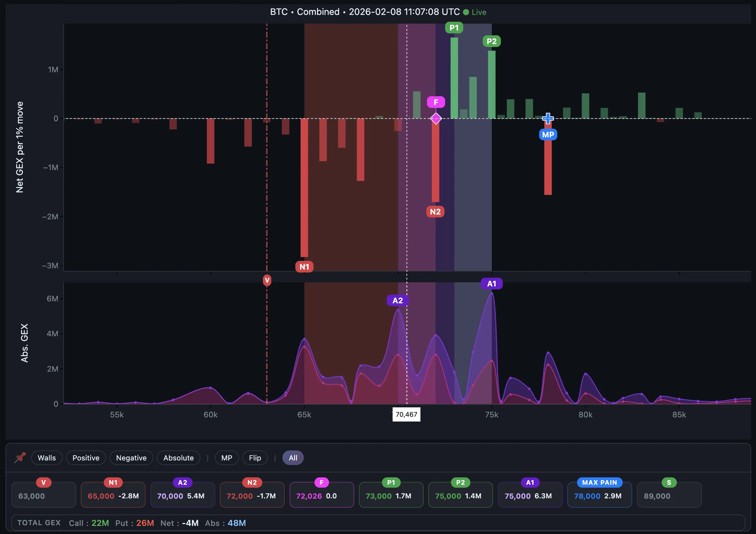Click the purple A1 chart label

pos(491,284)
